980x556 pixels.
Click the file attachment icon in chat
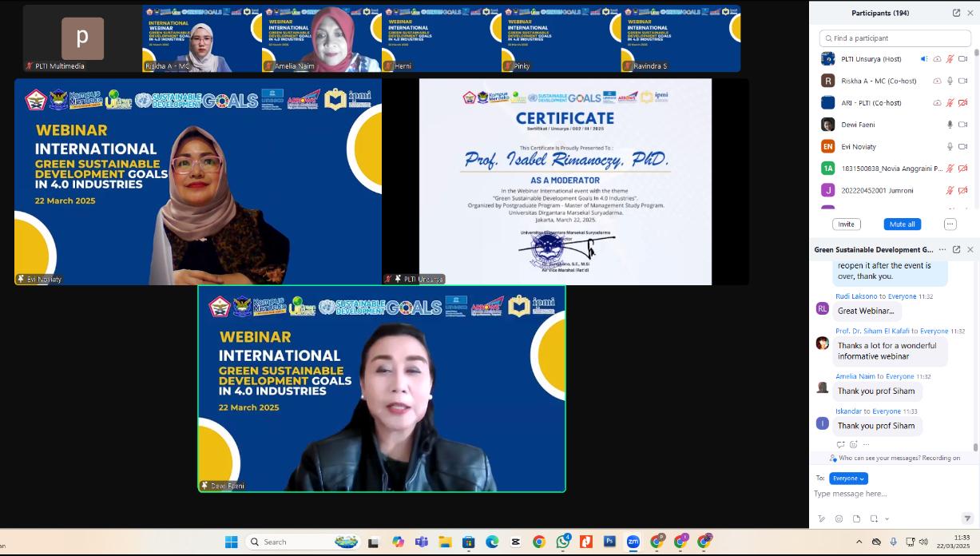pos(856,518)
